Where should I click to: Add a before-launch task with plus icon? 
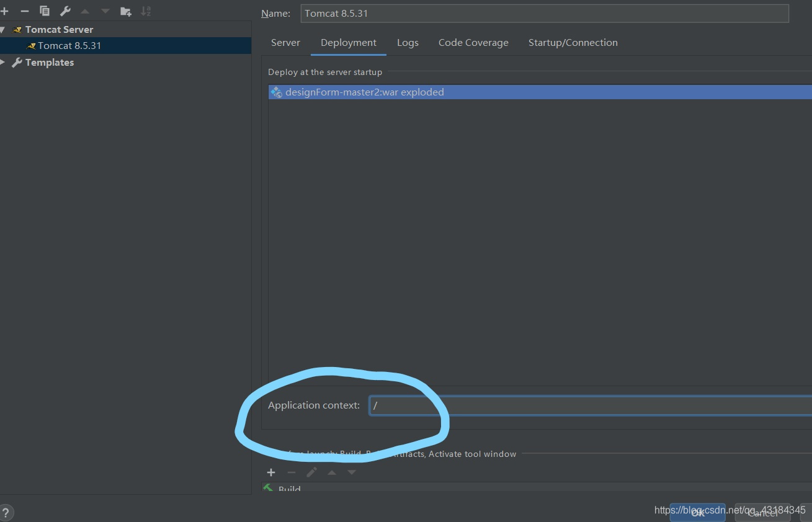click(271, 472)
